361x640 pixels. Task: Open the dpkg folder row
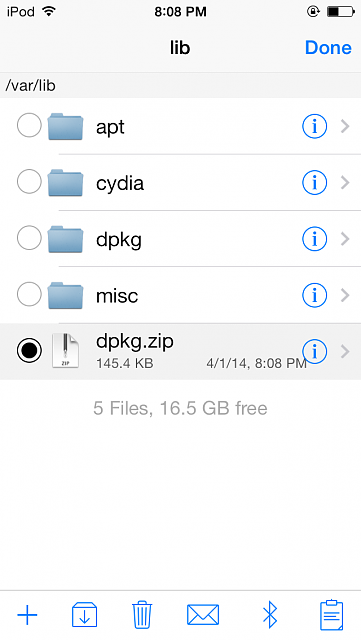pyautogui.click(x=180, y=239)
